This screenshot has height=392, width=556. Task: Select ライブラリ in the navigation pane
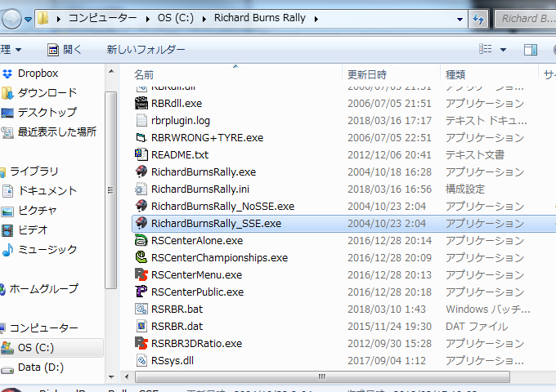click(34, 171)
